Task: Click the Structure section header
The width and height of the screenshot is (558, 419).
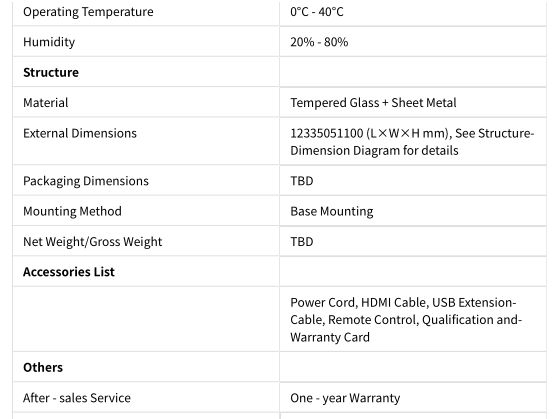Action: (51, 72)
